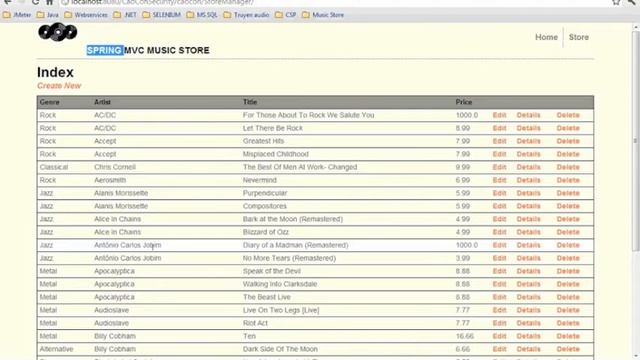The height and width of the screenshot is (360, 640).
Task: Edit For Those About To Rock album
Action: tap(499, 115)
